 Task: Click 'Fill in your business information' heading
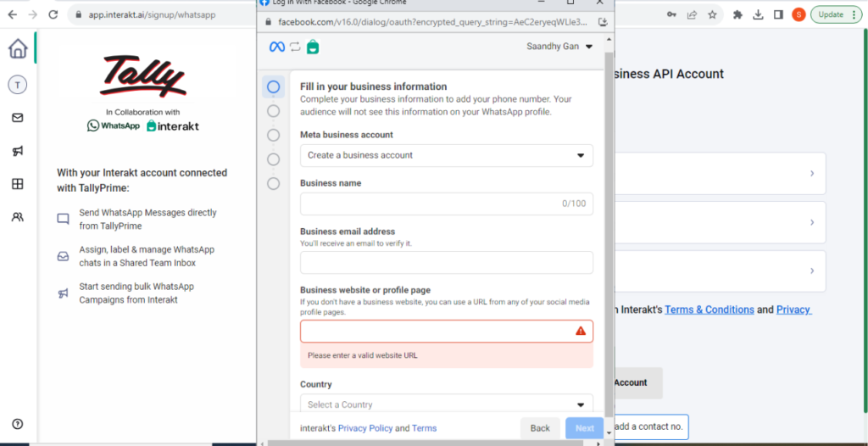point(373,86)
